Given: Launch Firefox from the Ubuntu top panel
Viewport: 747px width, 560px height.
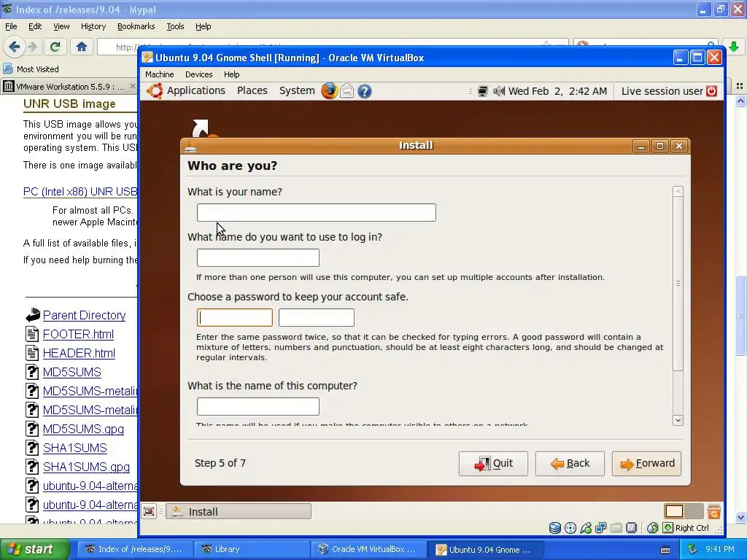Looking at the screenshot, I should pyautogui.click(x=329, y=90).
